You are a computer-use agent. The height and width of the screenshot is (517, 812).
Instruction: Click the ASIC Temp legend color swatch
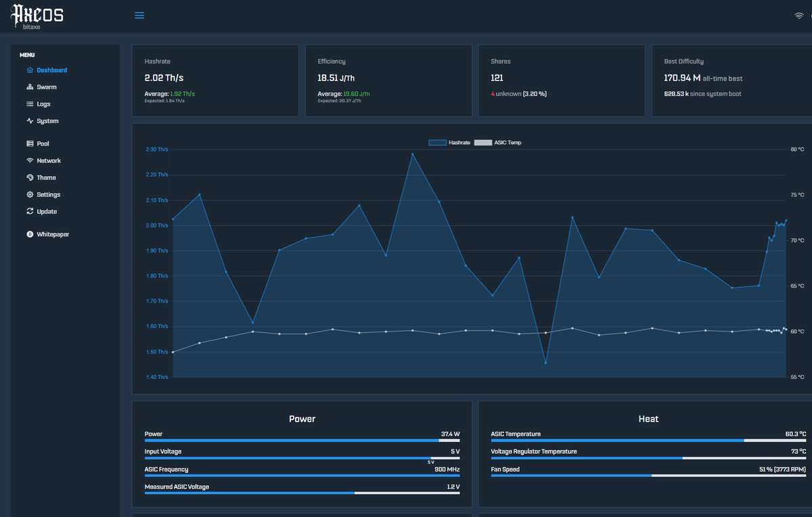click(x=483, y=143)
